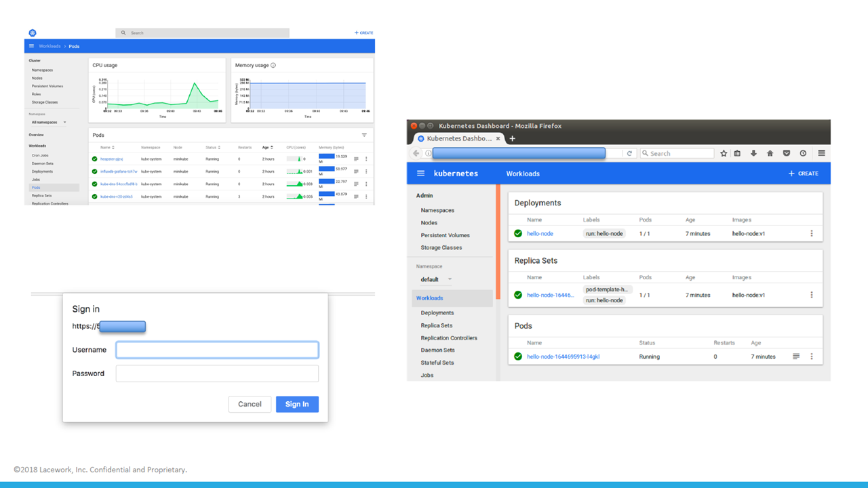Open the filter icon in the Pods card

pos(364,135)
